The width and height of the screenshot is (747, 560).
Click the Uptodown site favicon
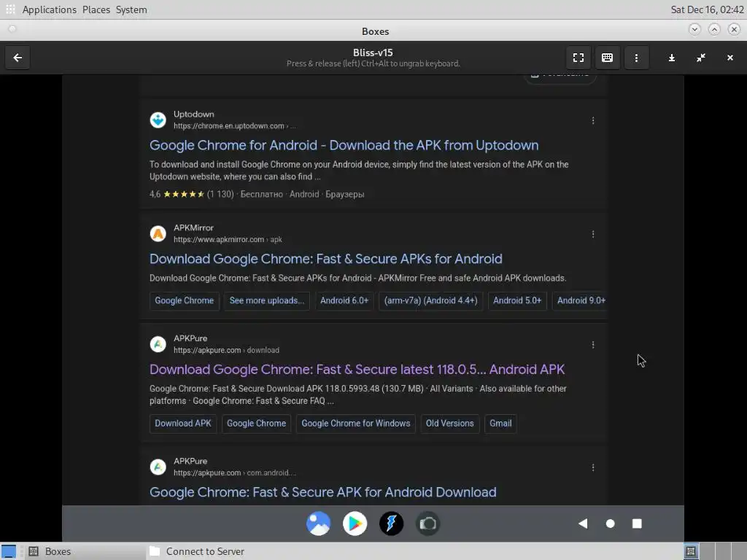pos(158,120)
